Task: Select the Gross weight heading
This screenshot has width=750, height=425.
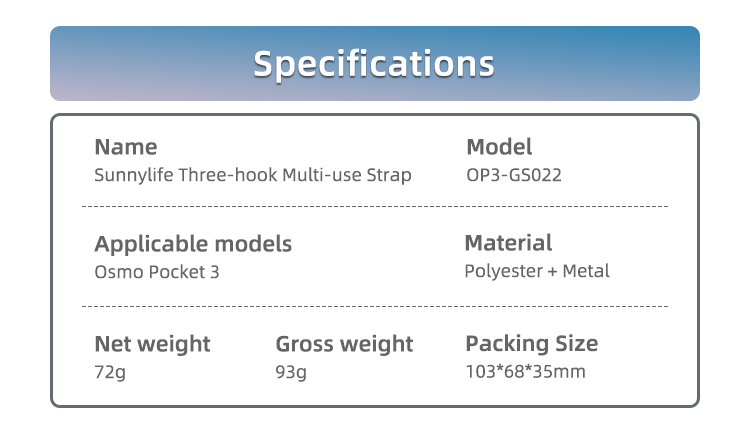Action: pyautogui.click(x=344, y=344)
